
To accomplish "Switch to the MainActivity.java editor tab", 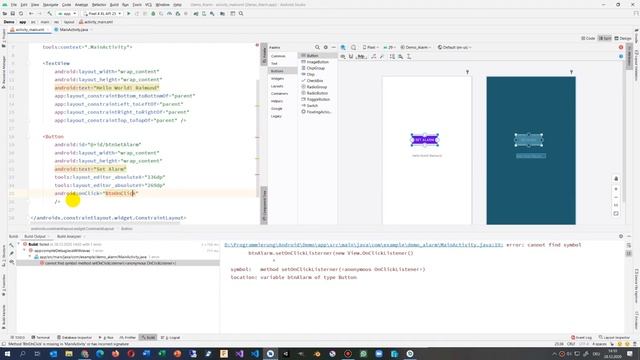I will click(x=73, y=30).
